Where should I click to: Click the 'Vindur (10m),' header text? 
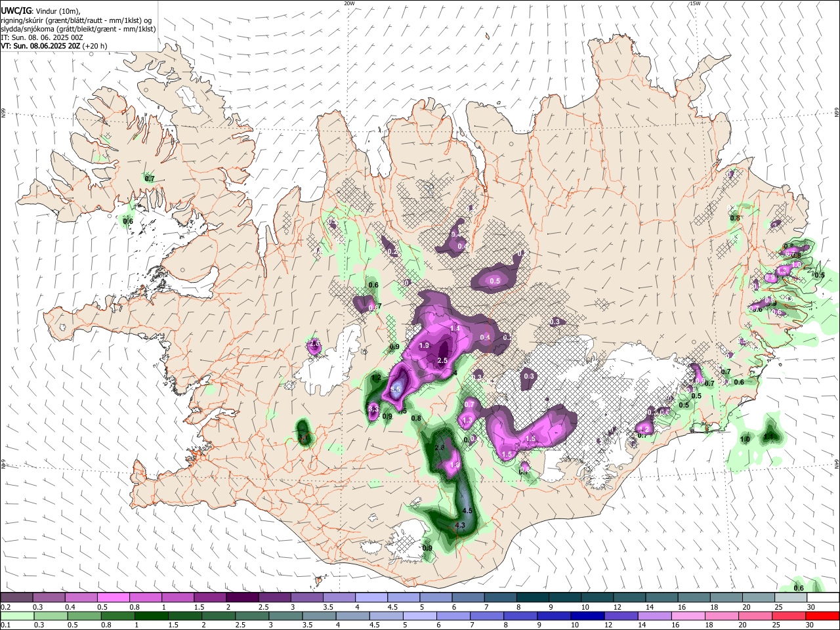[56, 10]
